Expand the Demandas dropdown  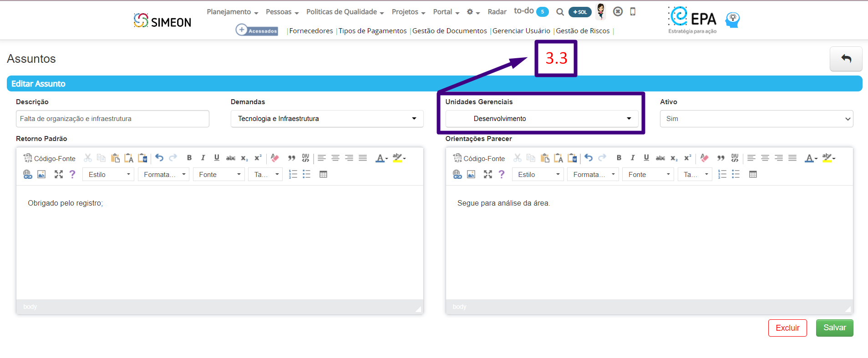point(327,119)
